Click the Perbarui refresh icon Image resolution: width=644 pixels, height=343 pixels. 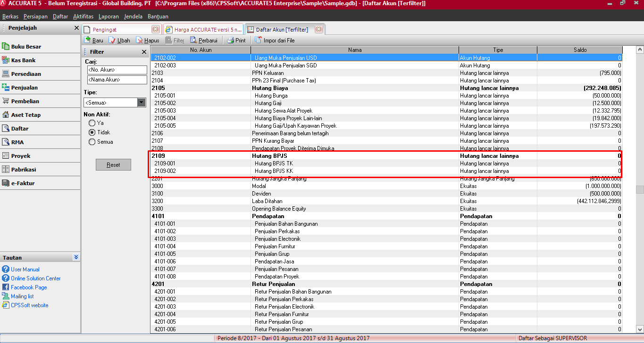[193, 41]
